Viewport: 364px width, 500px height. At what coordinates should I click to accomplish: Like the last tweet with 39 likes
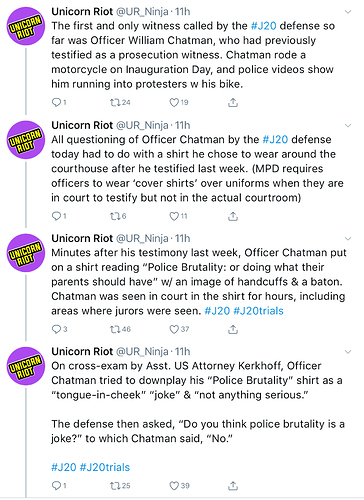click(174, 486)
